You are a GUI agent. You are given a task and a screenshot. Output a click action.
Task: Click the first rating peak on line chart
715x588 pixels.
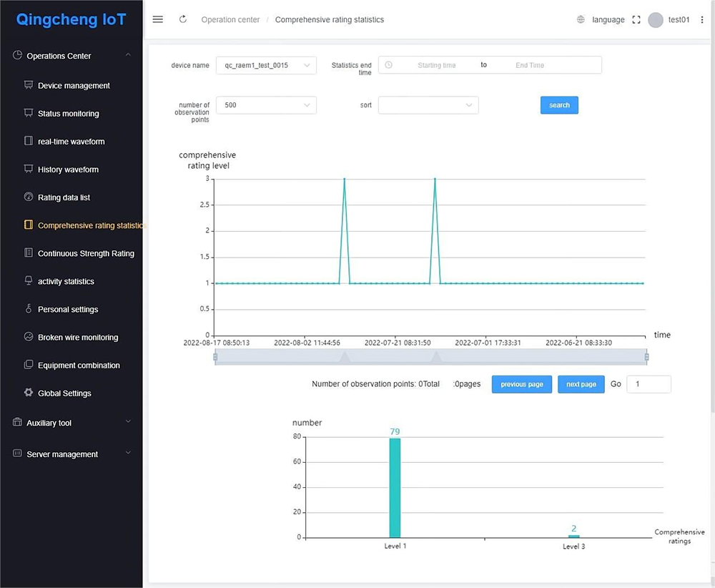345,180
